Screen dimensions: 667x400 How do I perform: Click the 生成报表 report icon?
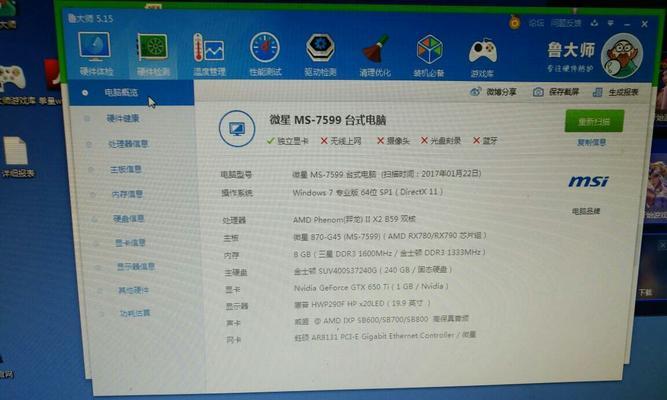coord(598,92)
